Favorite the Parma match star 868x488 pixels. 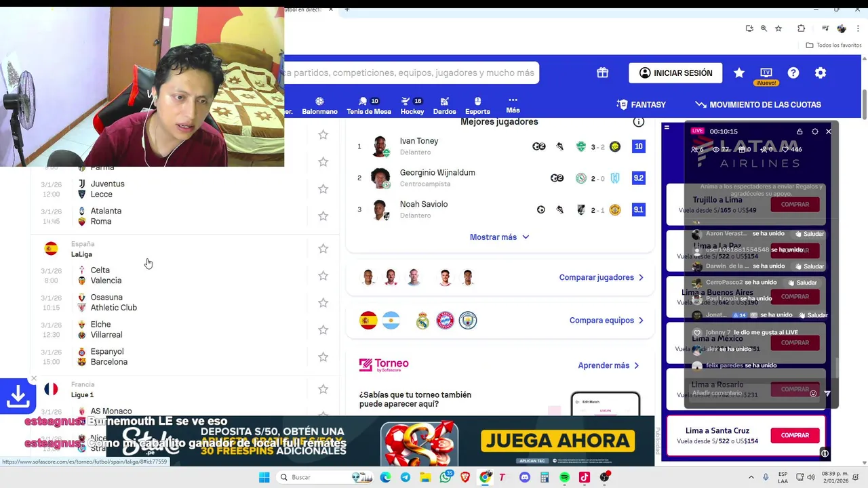point(323,162)
